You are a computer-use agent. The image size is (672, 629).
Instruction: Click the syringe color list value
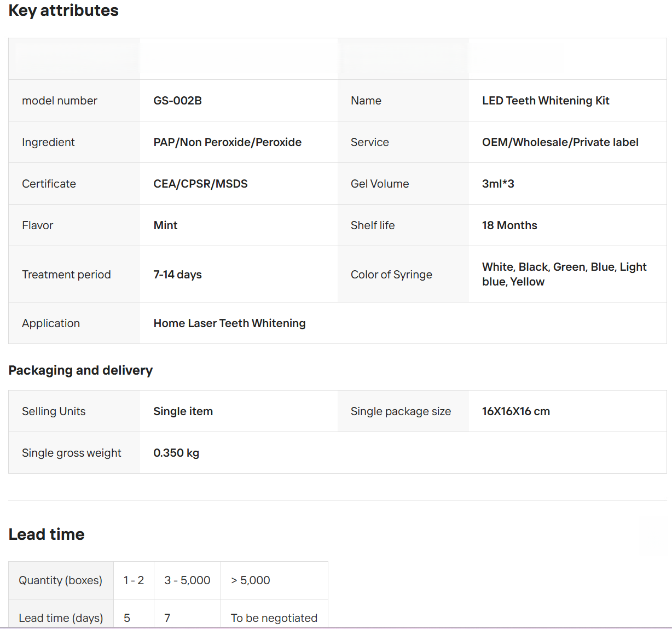point(564,274)
